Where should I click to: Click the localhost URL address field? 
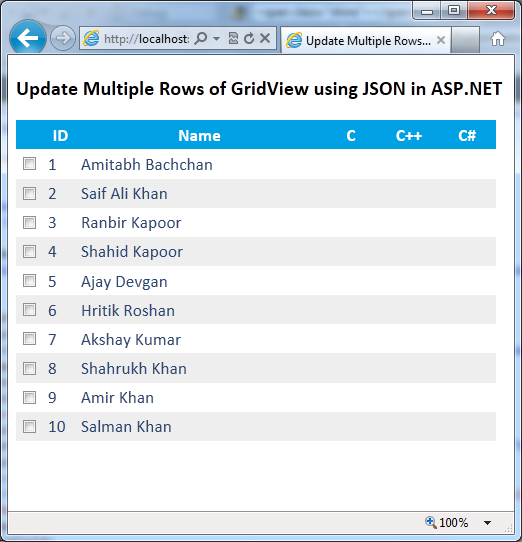pos(147,38)
